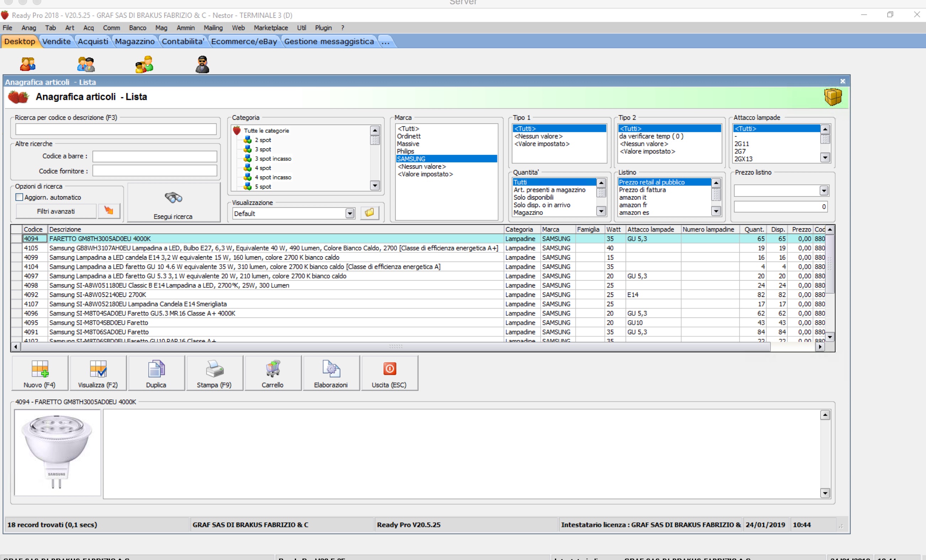Click the Nuovo (F4) new article icon
926x560 pixels.
pos(39,369)
